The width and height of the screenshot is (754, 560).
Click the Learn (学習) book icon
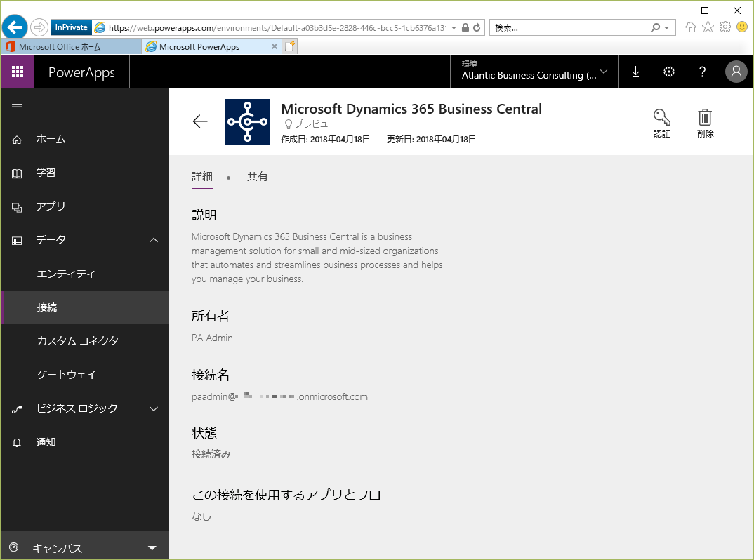17,173
